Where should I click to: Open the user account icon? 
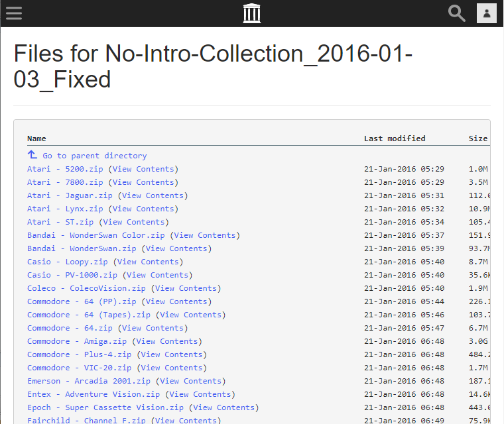point(487,13)
